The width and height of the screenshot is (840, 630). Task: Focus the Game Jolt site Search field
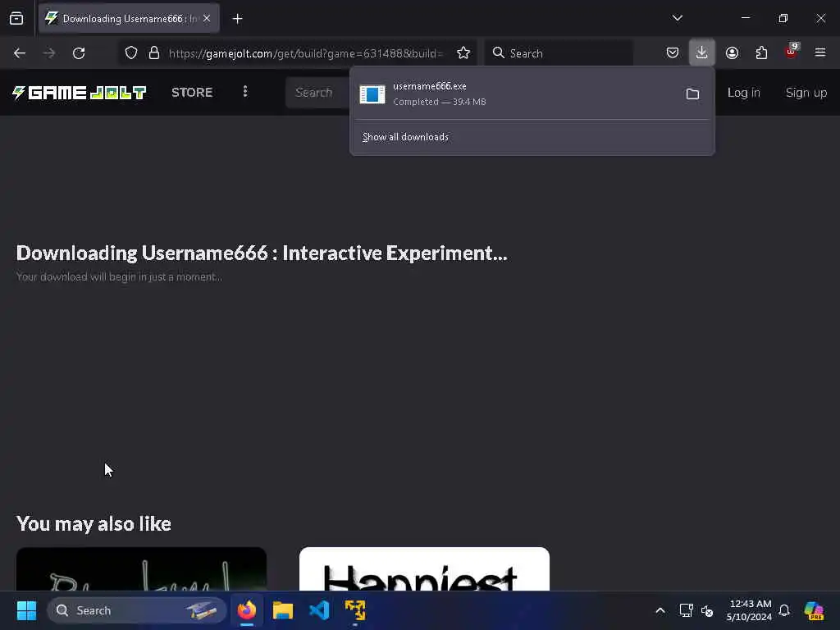pos(317,93)
